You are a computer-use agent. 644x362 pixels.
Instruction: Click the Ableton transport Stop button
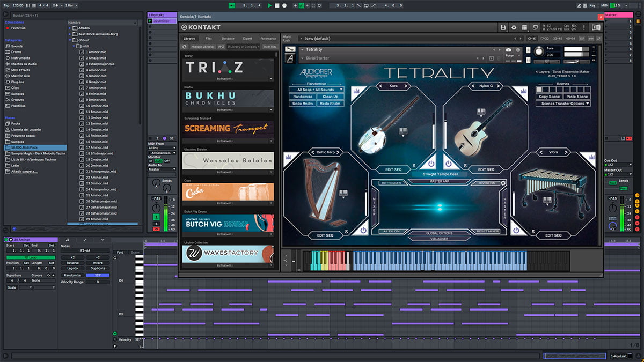point(277,5)
